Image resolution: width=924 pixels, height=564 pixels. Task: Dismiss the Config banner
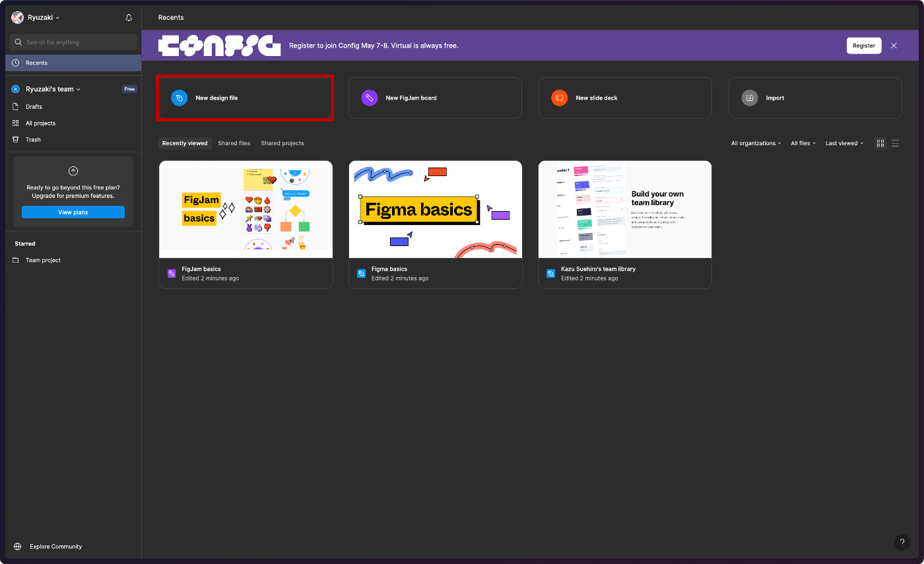[x=894, y=46]
